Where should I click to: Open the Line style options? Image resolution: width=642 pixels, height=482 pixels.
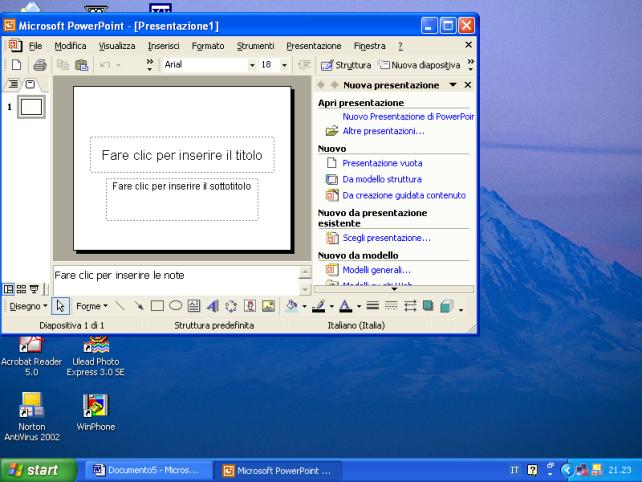pos(372,306)
